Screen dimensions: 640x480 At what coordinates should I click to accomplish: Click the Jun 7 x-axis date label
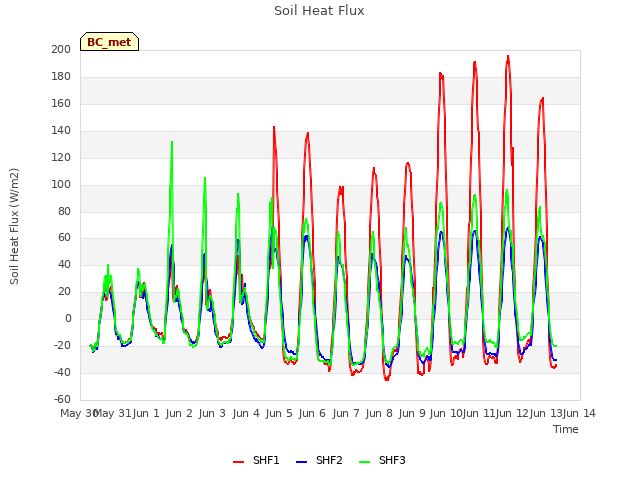[x=346, y=413]
